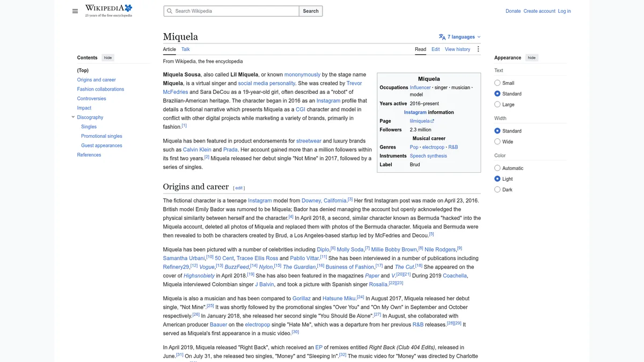Open the more options vertical dots menu

coord(478,49)
